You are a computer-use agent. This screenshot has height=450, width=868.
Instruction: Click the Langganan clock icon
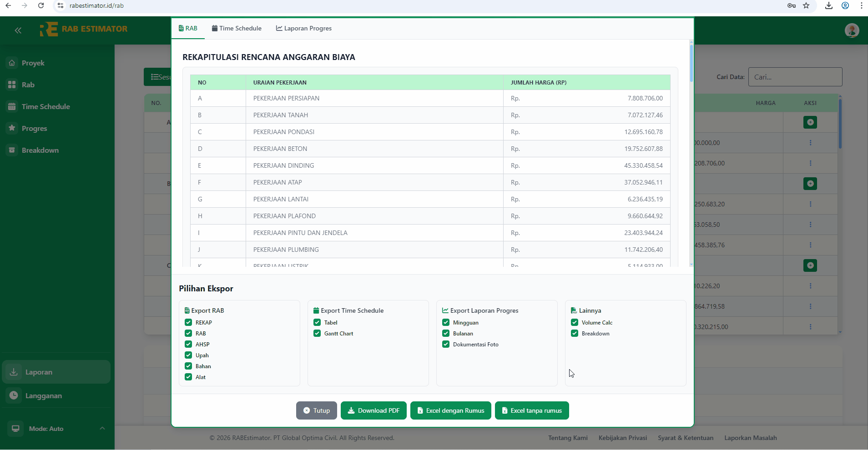click(14, 395)
